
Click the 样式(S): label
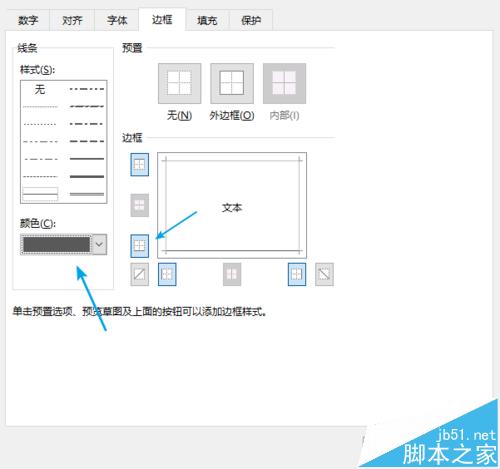click(x=37, y=70)
